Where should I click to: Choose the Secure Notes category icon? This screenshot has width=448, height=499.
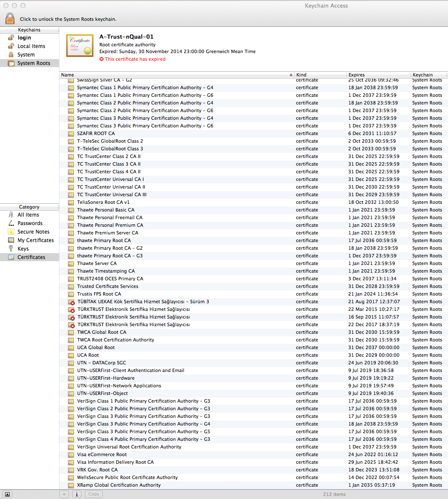point(11,232)
